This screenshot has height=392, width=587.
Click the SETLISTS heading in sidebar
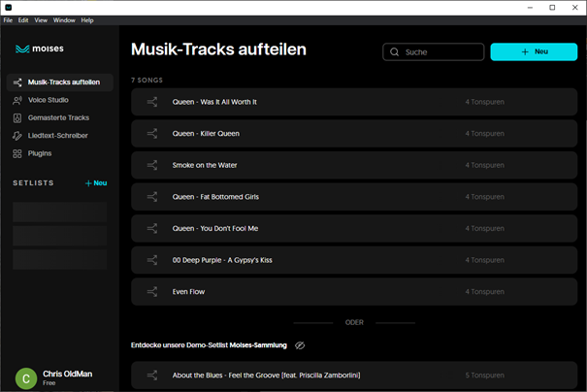coord(33,183)
